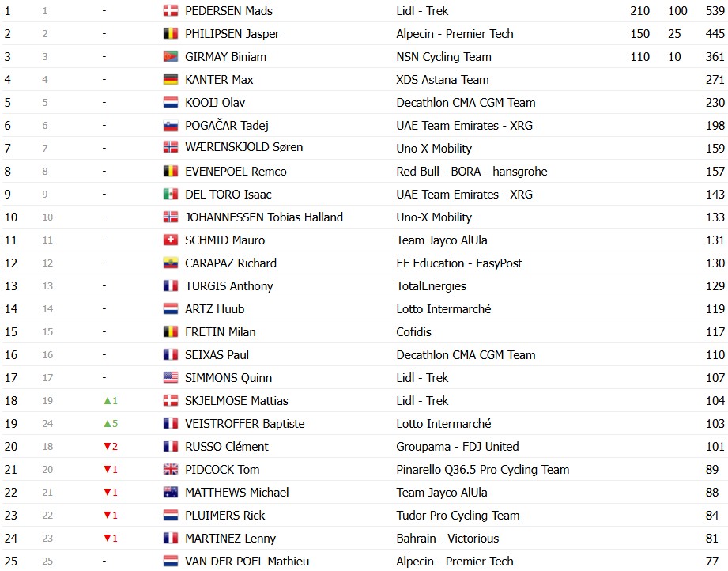This screenshot has height=571, width=728.
Task: Click the red down-1 indicator for MARTINEZ Lenny
Action: coord(111,539)
